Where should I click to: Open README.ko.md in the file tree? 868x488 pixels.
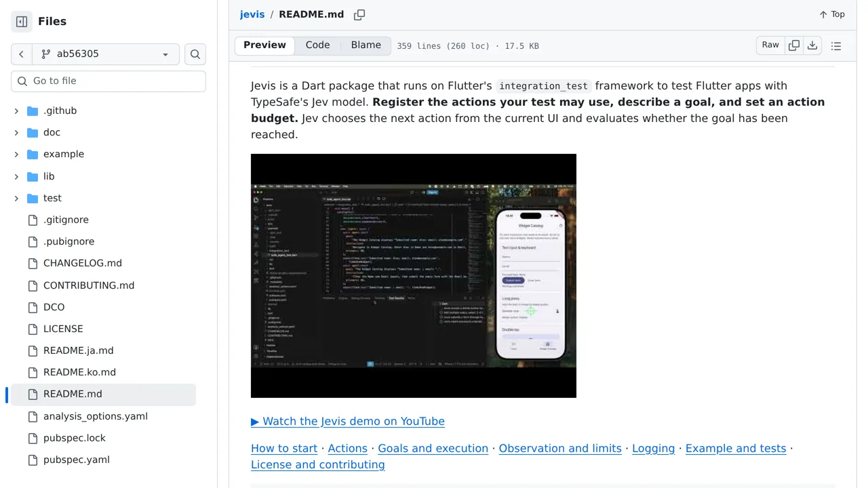[x=79, y=372]
